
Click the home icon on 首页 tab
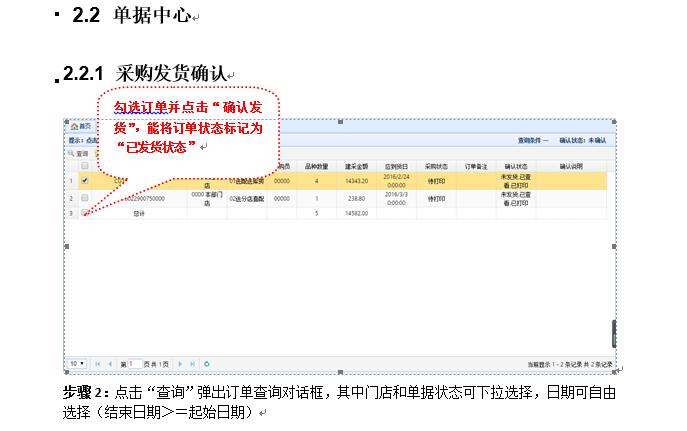74,126
